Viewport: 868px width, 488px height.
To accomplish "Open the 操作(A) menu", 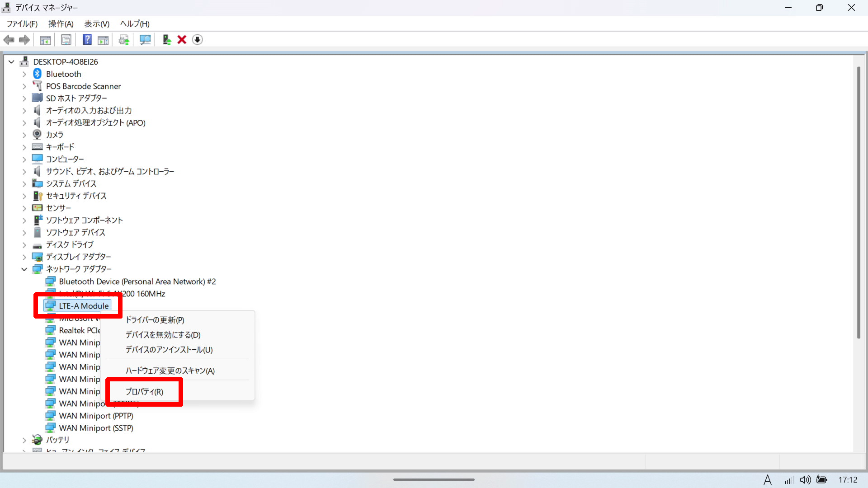I will (x=61, y=23).
